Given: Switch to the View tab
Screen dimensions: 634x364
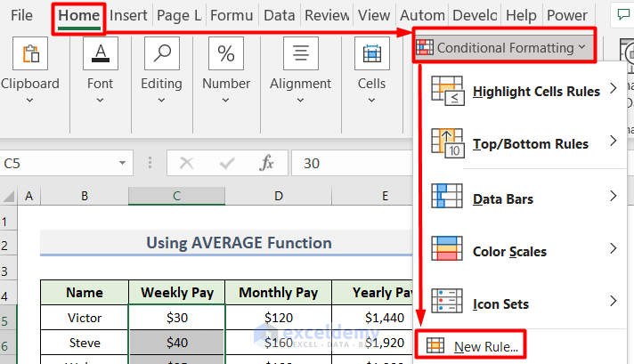Looking at the screenshot, I should 374,15.
